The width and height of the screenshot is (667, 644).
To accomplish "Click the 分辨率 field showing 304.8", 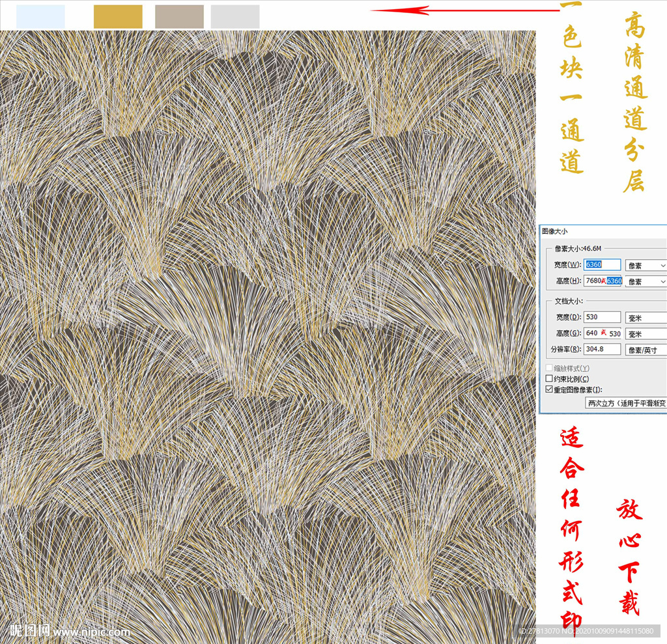I will [602, 350].
